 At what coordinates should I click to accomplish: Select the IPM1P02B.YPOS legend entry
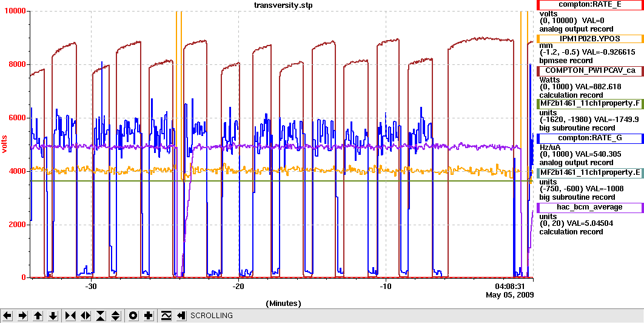(590, 39)
